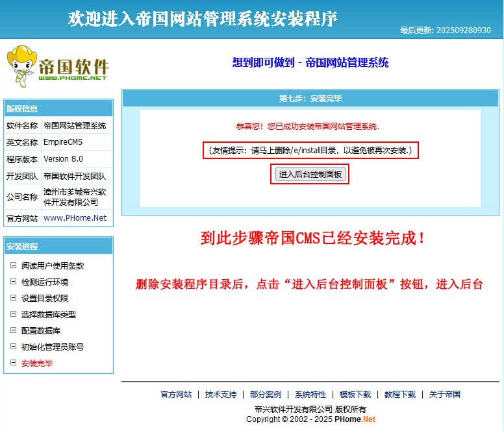The image size is (504, 431).
Task: Open the 模板下载 footer link
Action: pos(355,395)
